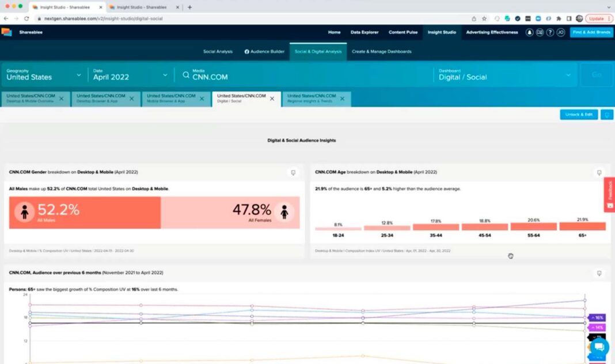Open the Content Pulse menu item

point(403,32)
